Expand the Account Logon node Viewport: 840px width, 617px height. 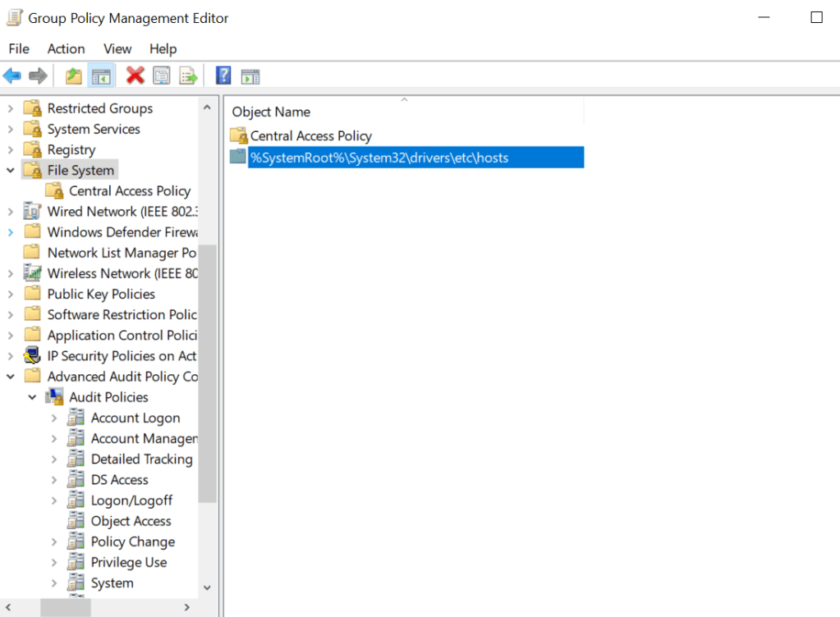tap(54, 418)
